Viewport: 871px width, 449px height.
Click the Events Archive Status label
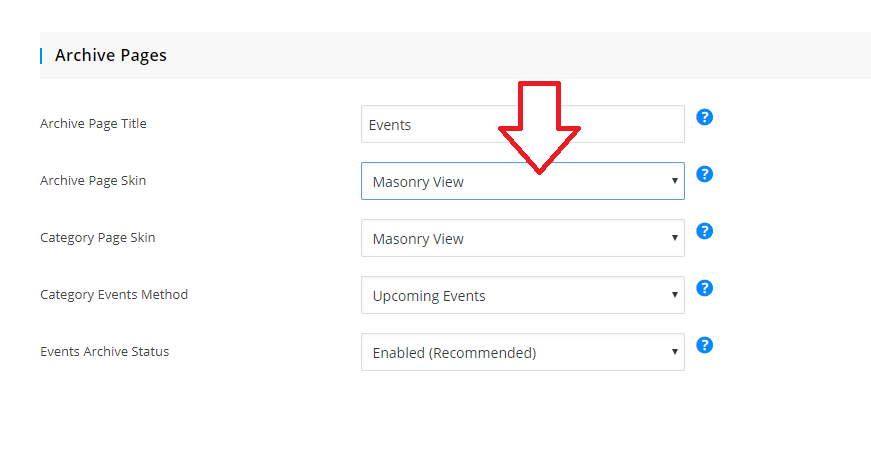click(x=104, y=352)
